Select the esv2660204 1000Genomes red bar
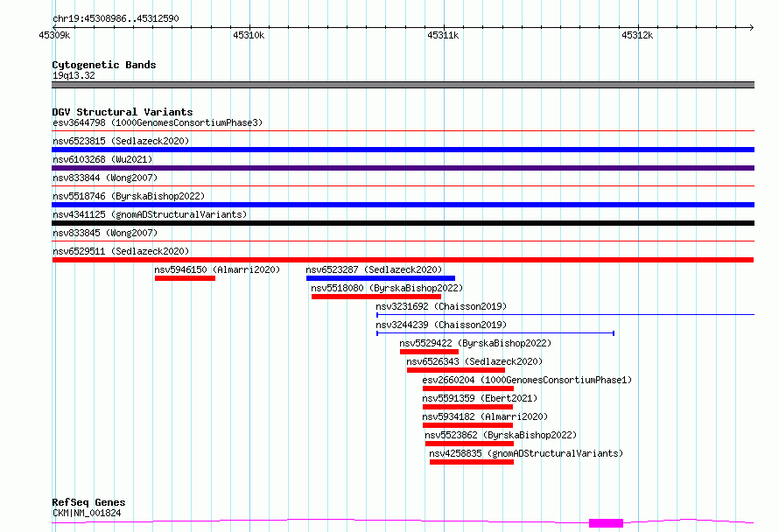 (468, 388)
